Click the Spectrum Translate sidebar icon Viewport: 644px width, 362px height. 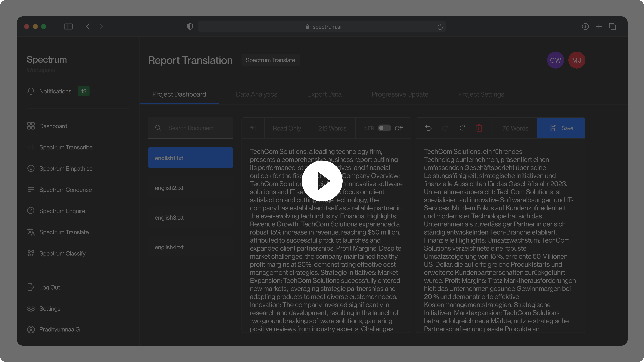click(31, 232)
